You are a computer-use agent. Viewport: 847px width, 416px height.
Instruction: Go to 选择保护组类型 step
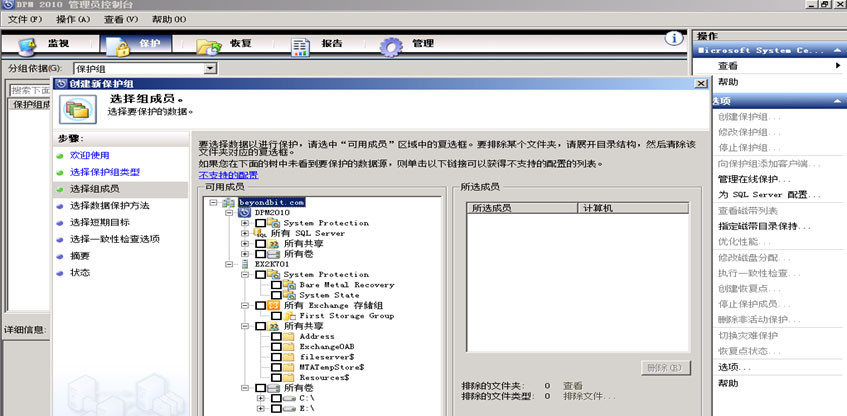point(105,172)
